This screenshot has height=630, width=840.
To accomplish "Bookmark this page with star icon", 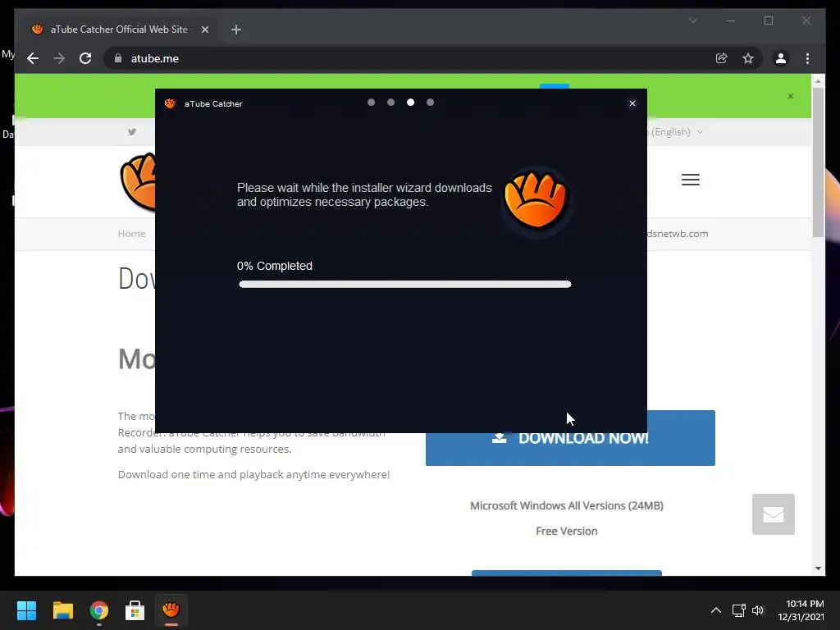I will [x=748, y=58].
